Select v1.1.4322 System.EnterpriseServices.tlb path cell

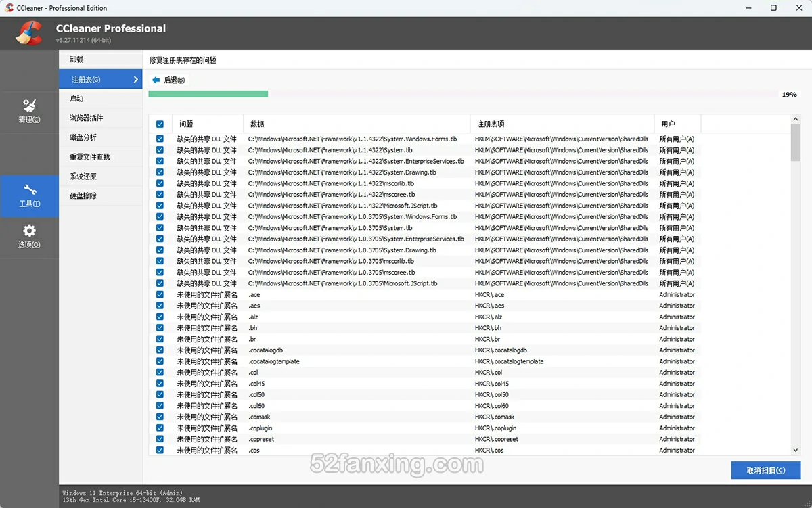pos(356,161)
